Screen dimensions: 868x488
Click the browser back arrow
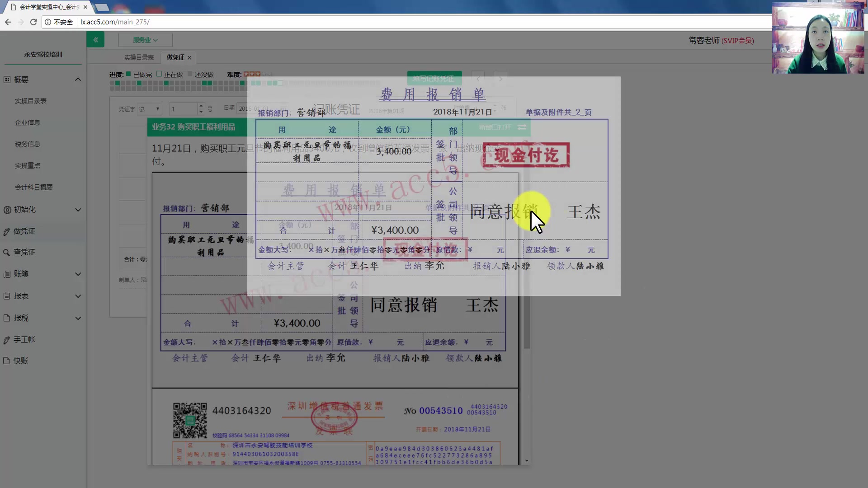(x=8, y=22)
